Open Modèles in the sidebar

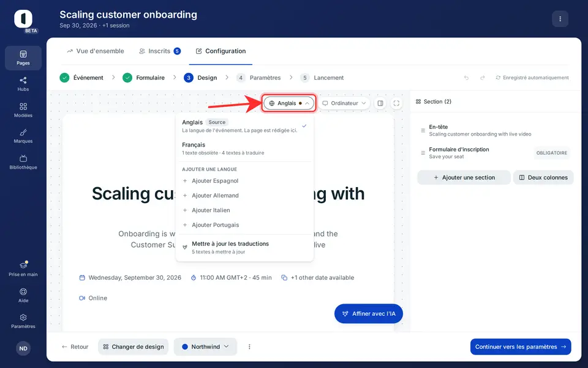pyautogui.click(x=23, y=110)
